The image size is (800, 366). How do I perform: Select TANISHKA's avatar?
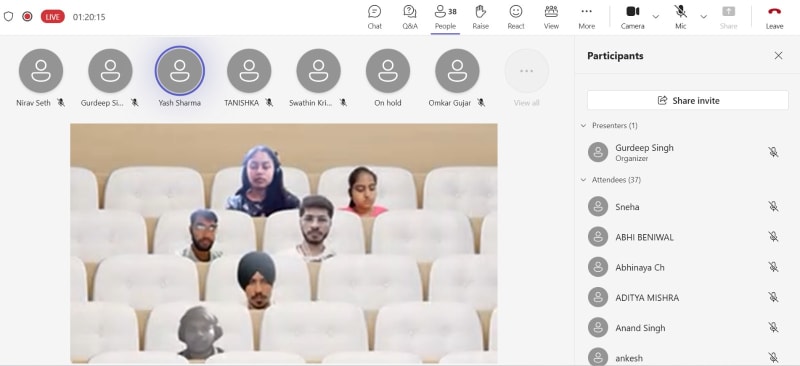pos(249,71)
